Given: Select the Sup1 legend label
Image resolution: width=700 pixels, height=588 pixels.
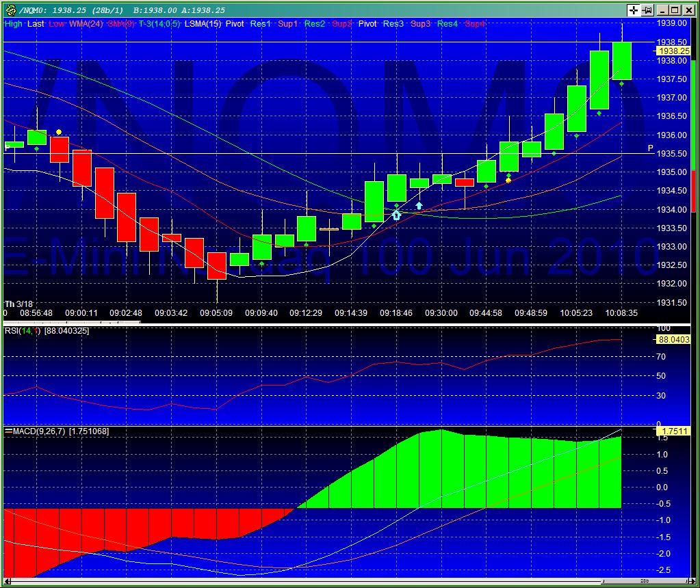Looking at the screenshot, I should 287,24.
